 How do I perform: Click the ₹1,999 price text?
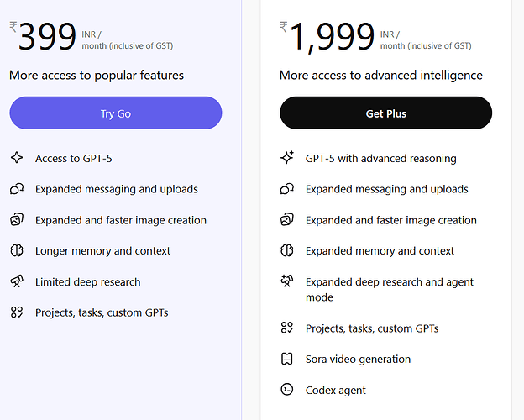[330, 38]
